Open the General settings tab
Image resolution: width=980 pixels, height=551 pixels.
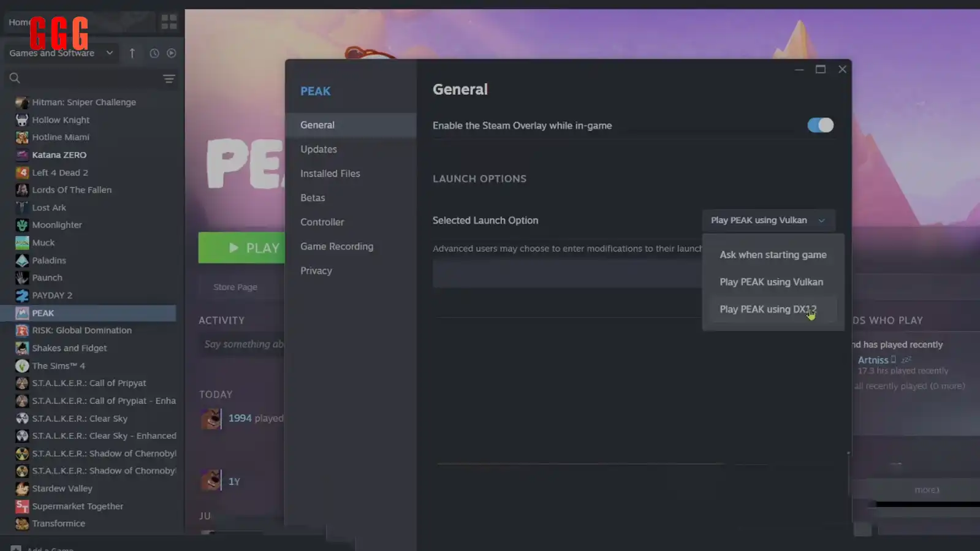351,125
